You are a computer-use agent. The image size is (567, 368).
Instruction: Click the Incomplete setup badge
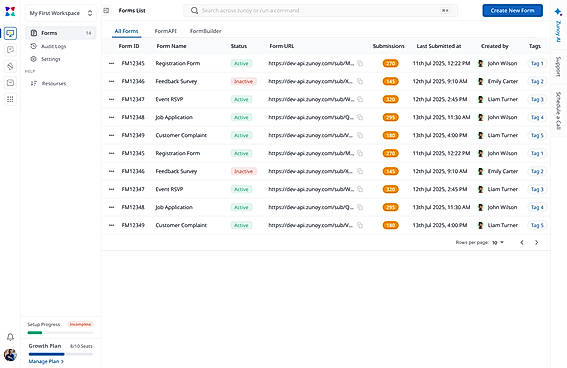80,324
